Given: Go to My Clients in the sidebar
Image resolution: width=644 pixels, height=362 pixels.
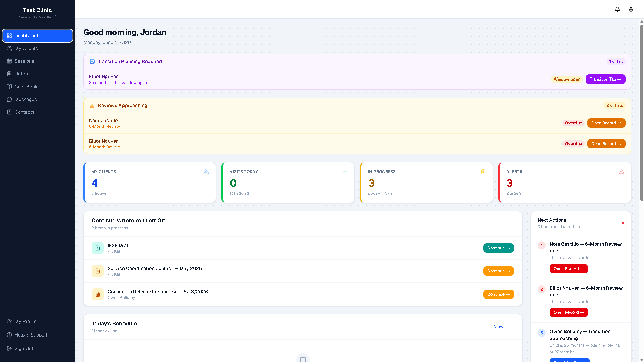Looking at the screenshot, I should (38, 48).
